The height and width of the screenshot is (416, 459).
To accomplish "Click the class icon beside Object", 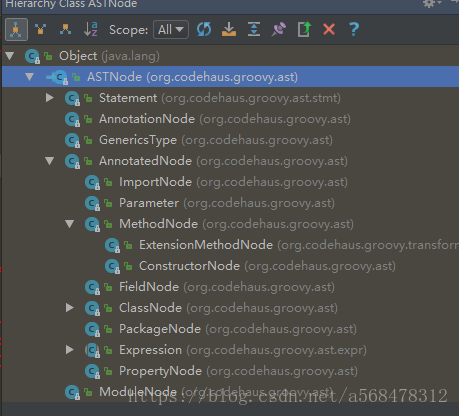I will click(x=32, y=56).
